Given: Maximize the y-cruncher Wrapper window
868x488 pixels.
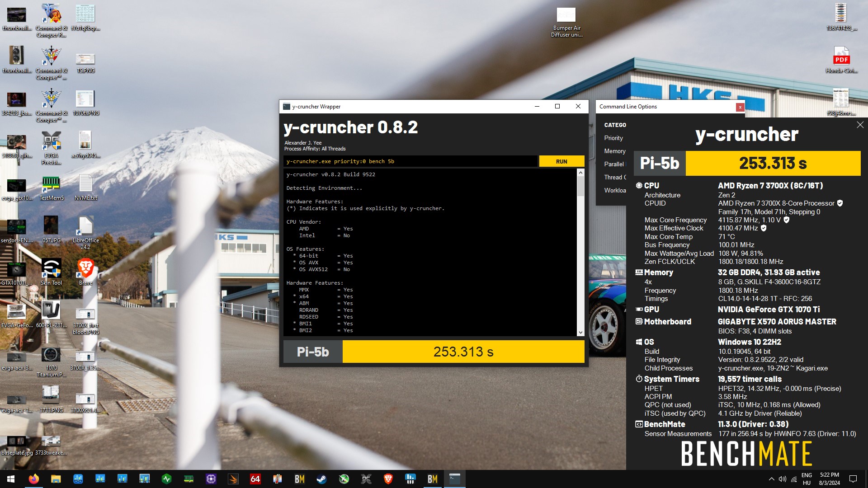Looking at the screenshot, I should [x=557, y=106].
